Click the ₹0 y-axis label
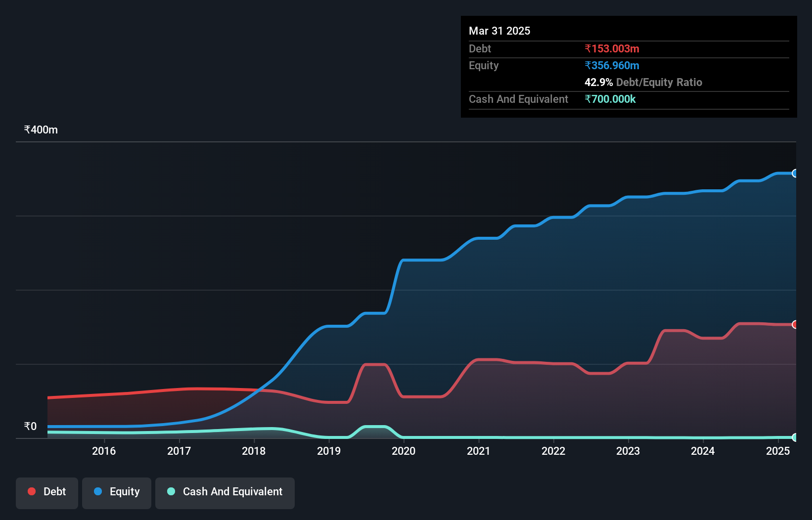This screenshot has height=520, width=812. [x=30, y=427]
